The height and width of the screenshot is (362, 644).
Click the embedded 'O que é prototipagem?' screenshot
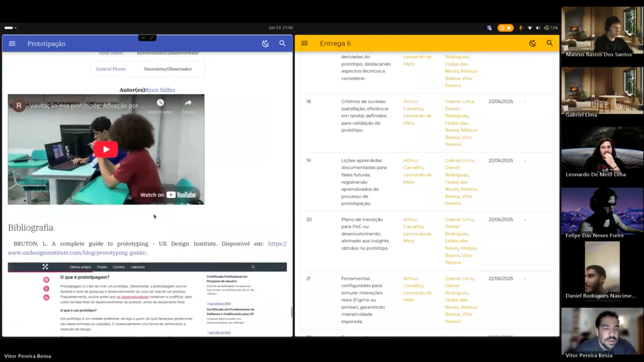pyautogui.click(x=147, y=299)
